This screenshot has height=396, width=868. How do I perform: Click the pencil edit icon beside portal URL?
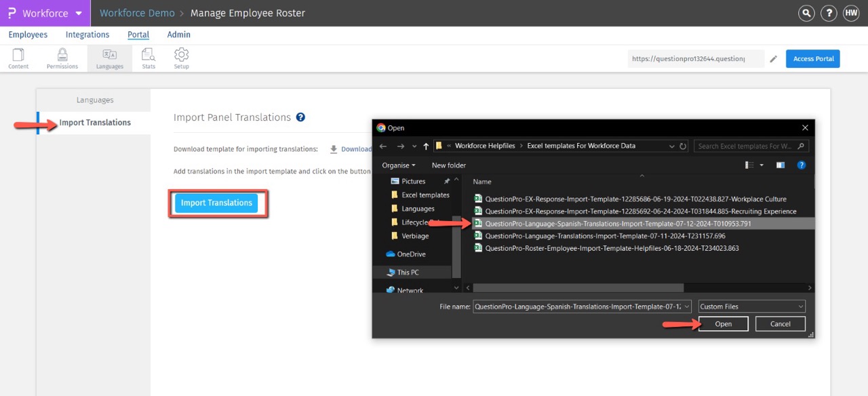(x=773, y=59)
